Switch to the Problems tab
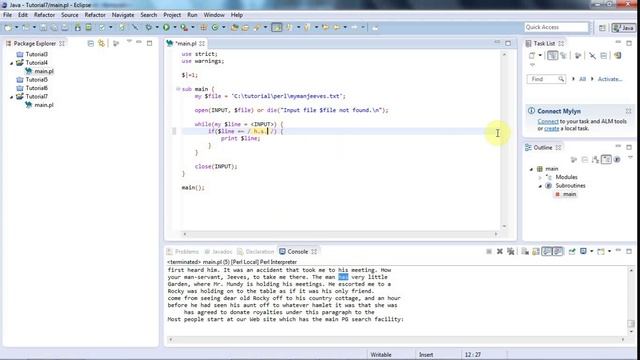This screenshot has width=640, height=360. (x=183, y=251)
